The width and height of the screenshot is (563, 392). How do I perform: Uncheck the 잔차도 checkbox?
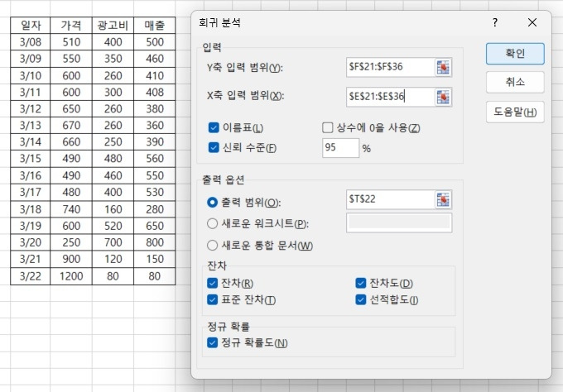click(x=360, y=283)
